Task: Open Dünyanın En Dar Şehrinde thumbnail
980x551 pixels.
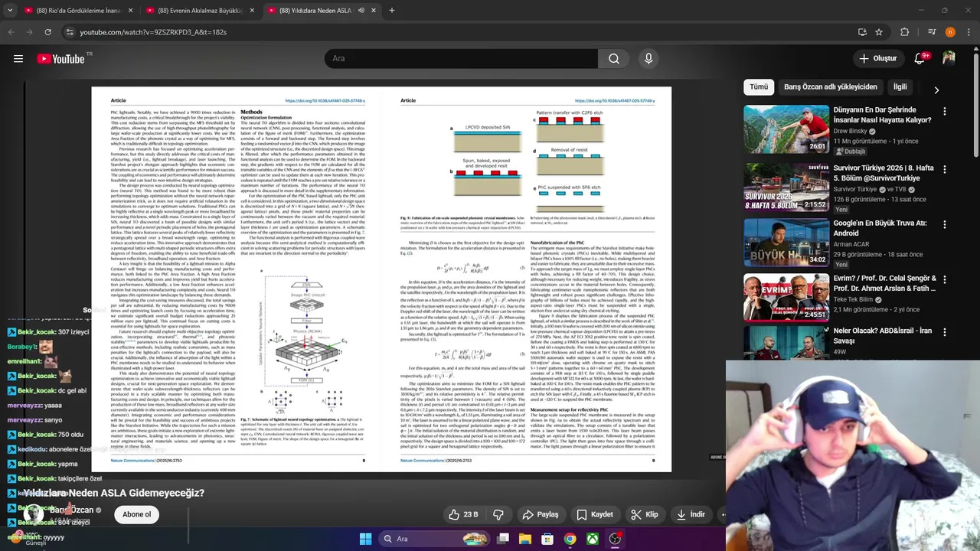Action: pyautogui.click(x=786, y=129)
